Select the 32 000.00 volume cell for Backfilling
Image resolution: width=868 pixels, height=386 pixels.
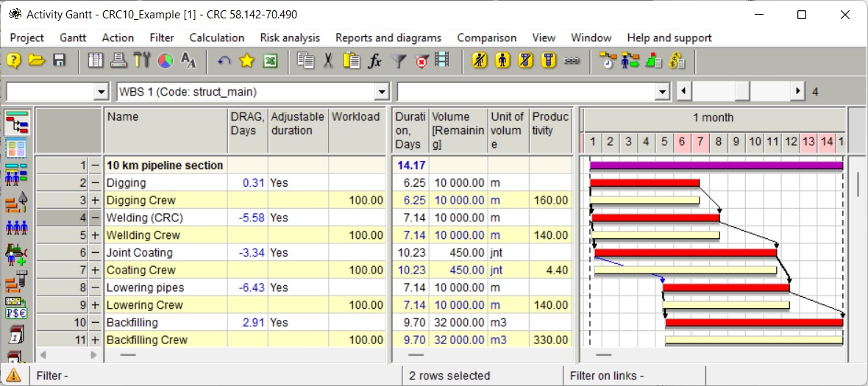[458, 323]
